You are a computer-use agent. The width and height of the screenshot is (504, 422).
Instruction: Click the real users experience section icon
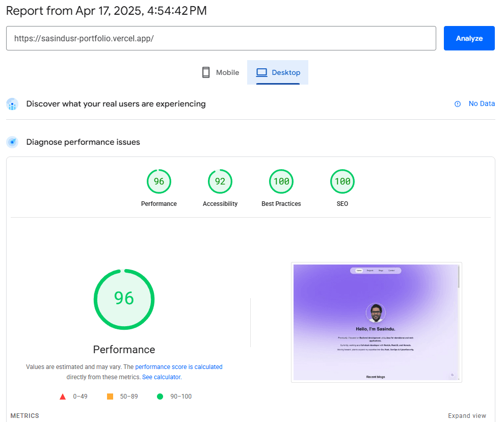point(12,103)
